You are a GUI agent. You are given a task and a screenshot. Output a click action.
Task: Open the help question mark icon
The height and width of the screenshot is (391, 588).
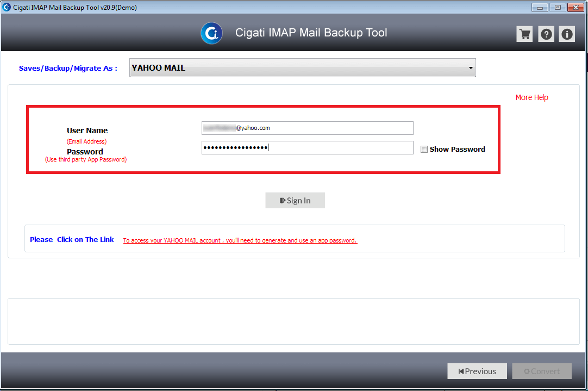[x=546, y=34]
